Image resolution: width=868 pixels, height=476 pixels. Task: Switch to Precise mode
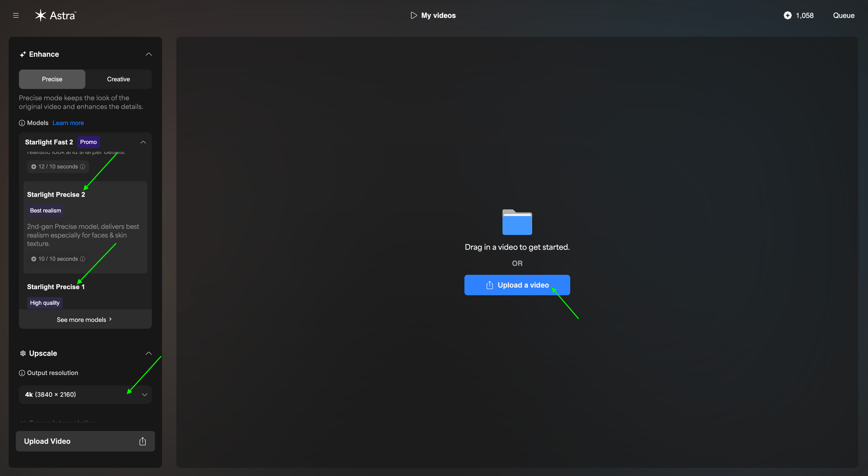52,79
